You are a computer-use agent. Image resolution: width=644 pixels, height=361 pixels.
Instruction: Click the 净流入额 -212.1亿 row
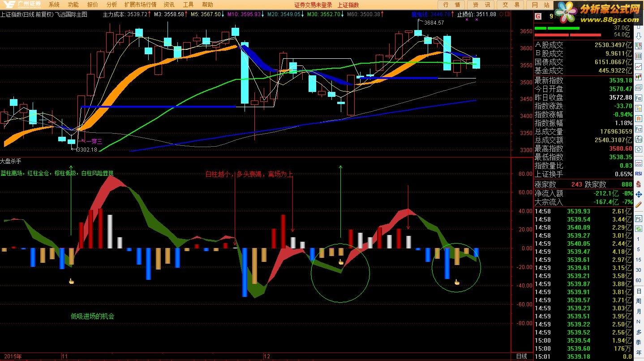[584, 194]
